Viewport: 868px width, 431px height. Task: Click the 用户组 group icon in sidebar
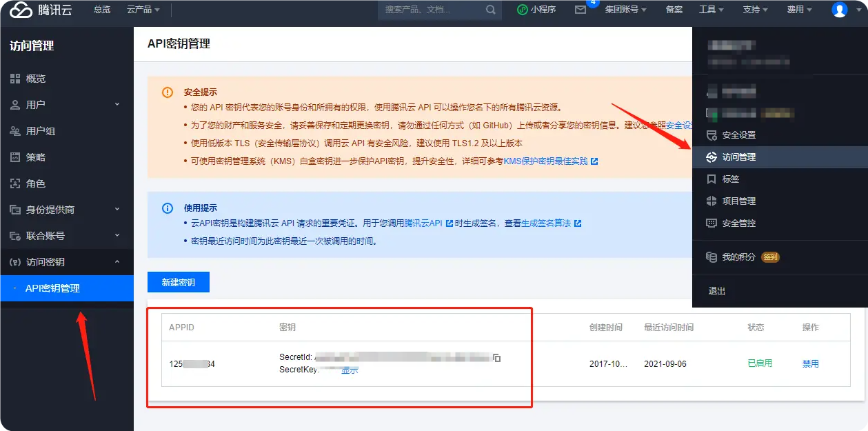tap(15, 131)
